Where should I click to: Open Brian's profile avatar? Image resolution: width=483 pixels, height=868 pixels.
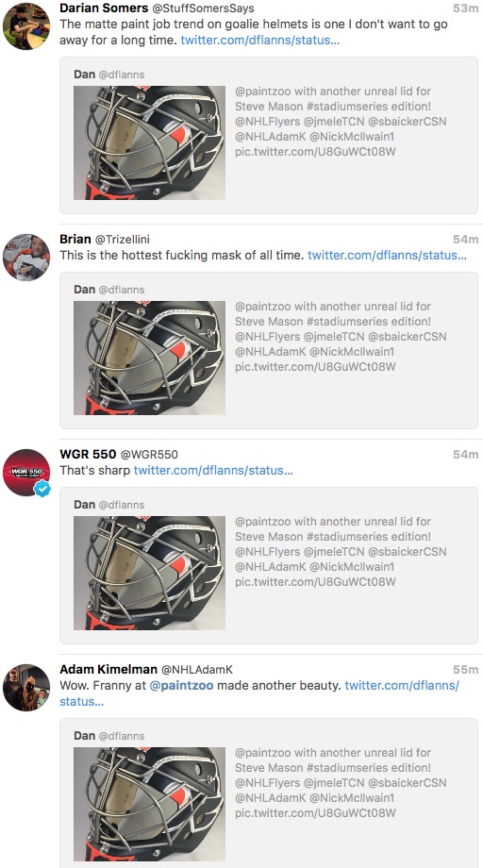(26, 258)
